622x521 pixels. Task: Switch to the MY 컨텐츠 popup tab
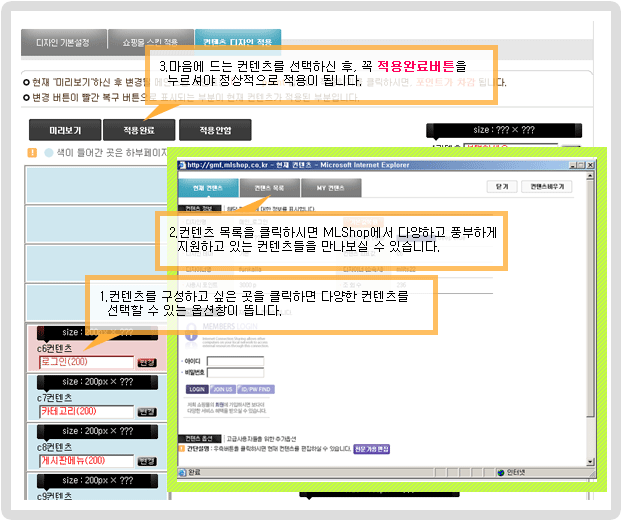[330, 188]
